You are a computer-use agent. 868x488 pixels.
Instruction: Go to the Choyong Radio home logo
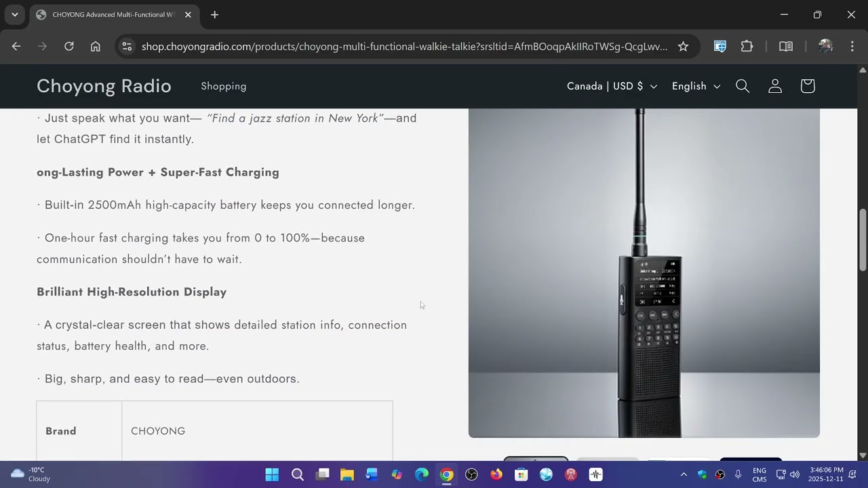click(x=104, y=86)
